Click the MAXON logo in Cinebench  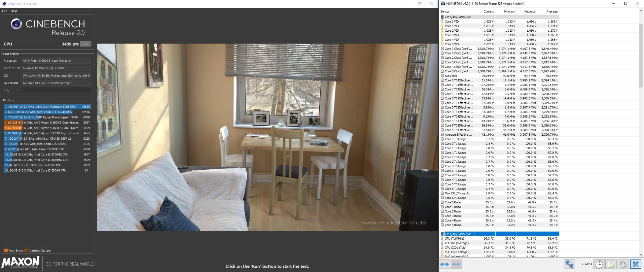20,262
